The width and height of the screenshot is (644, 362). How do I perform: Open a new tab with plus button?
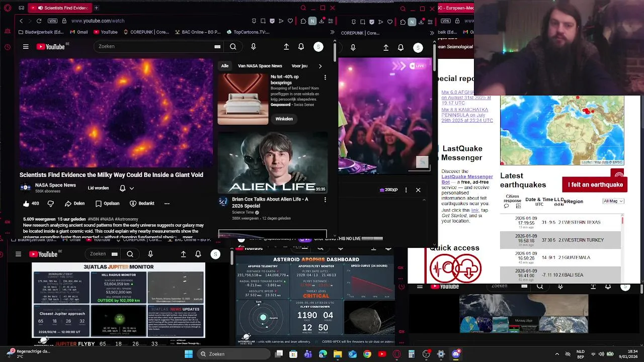pyautogui.click(x=96, y=8)
